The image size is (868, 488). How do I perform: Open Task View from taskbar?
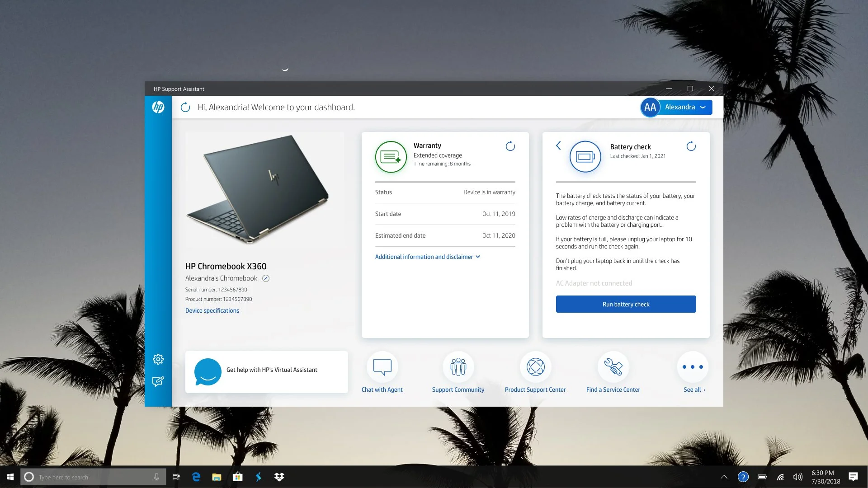176,477
